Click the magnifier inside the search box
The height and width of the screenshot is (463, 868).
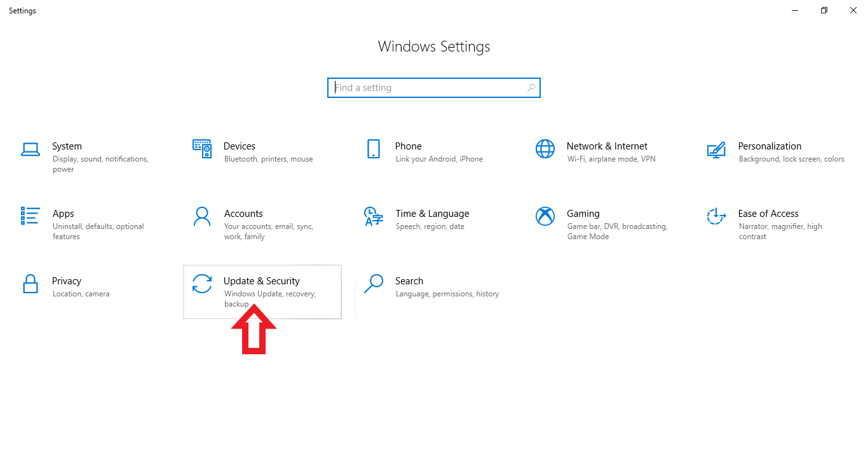[x=531, y=87]
